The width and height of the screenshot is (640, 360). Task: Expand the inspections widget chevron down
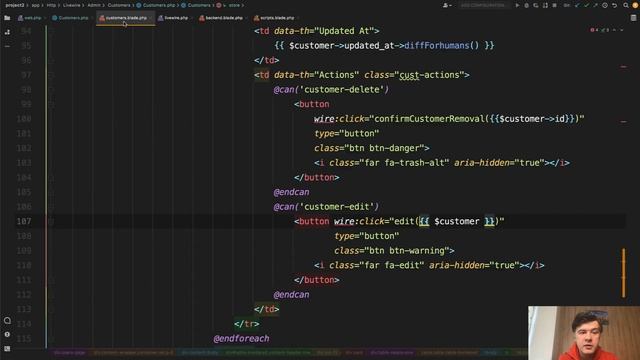coord(622,30)
